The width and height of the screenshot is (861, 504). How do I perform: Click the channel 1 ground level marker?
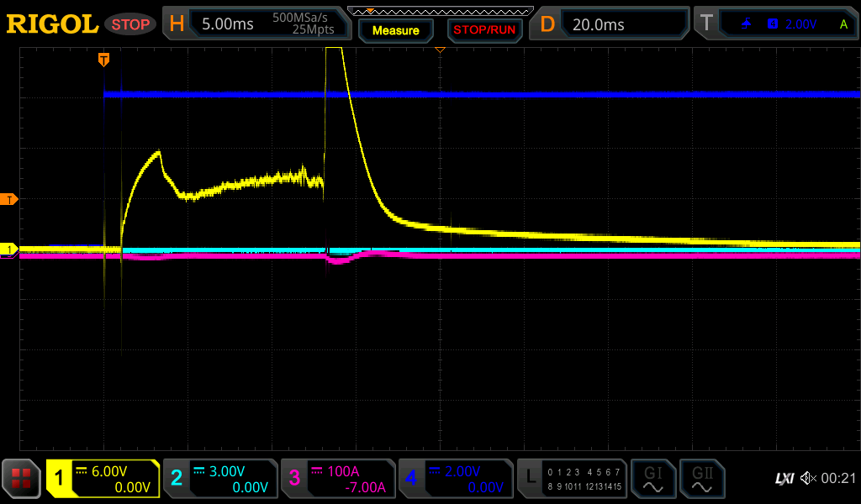click(9, 249)
